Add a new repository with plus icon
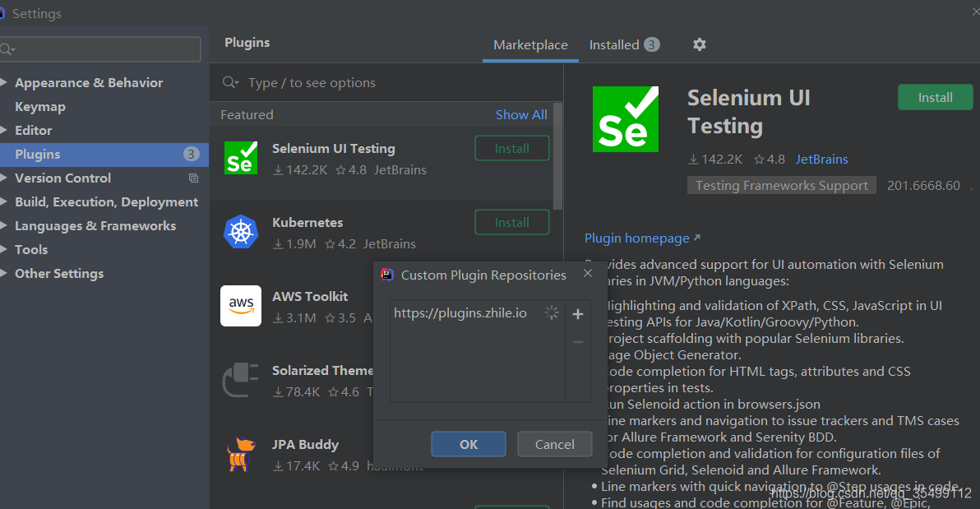This screenshot has height=509, width=980. tap(577, 314)
